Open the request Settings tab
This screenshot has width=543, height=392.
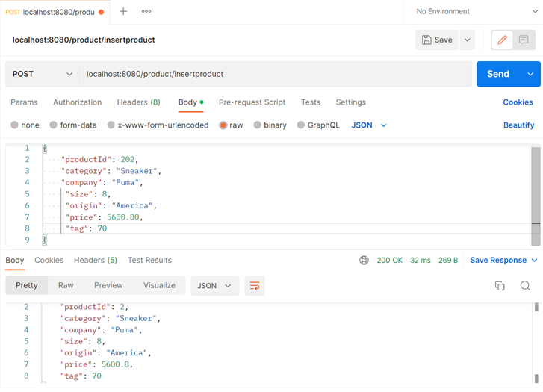[x=350, y=102]
